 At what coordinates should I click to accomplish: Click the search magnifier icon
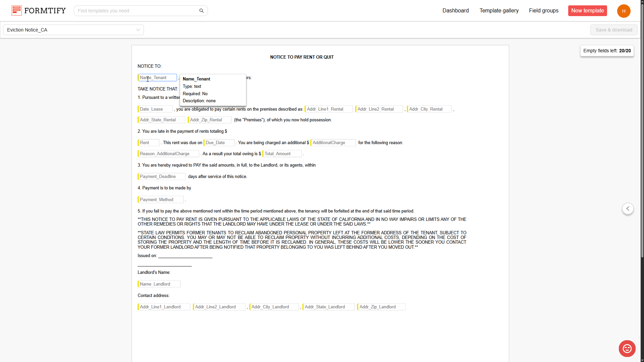[x=201, y=11]
